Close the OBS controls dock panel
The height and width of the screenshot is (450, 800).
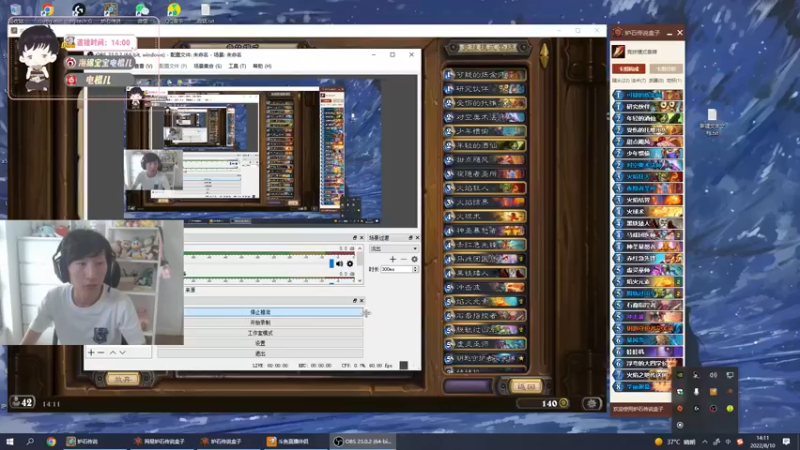click(362, 301)
